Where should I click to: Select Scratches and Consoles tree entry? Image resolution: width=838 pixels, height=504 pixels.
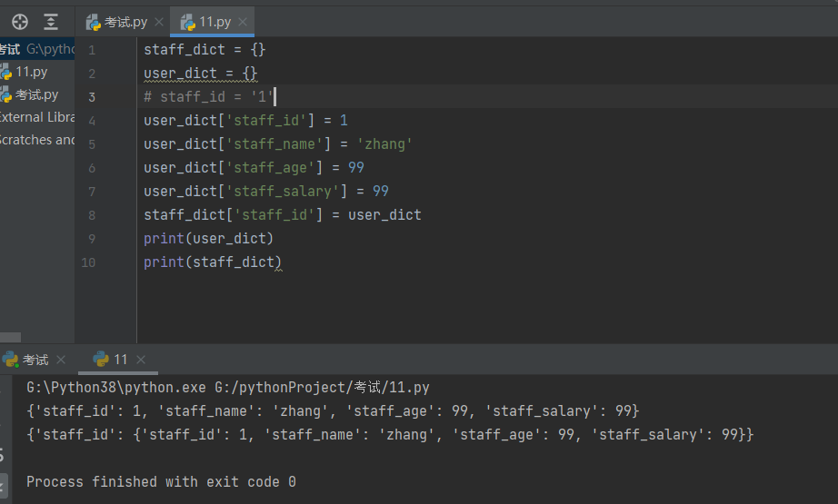pyautogui.click(x=37, y=140)
